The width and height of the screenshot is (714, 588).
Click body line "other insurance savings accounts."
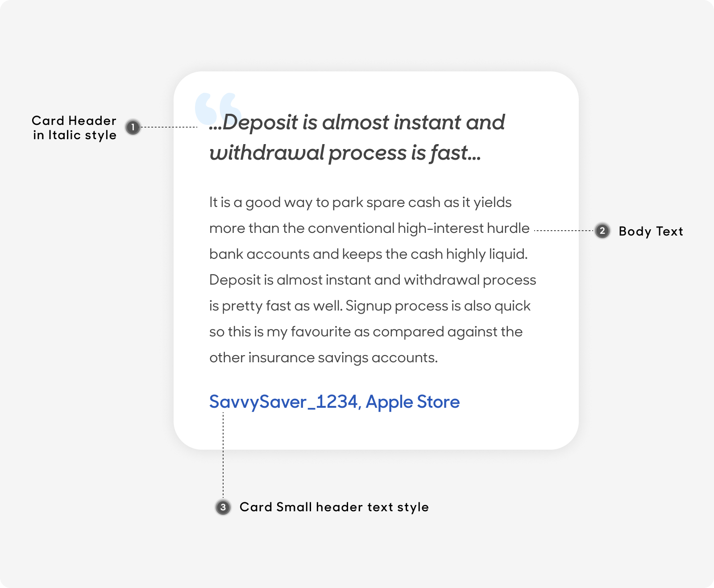pyautogui.click(x=324, y=358)
